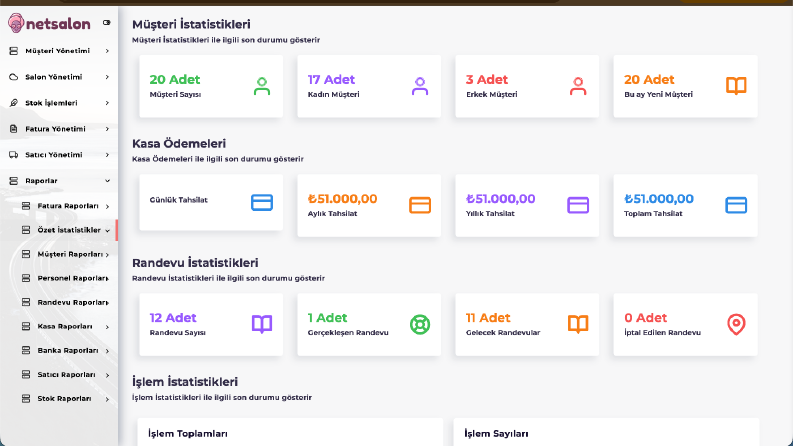Click orange book icon on Gelecek Randevular
The image size is (793, 446).
pyautogui.click(x=578, y=324)
